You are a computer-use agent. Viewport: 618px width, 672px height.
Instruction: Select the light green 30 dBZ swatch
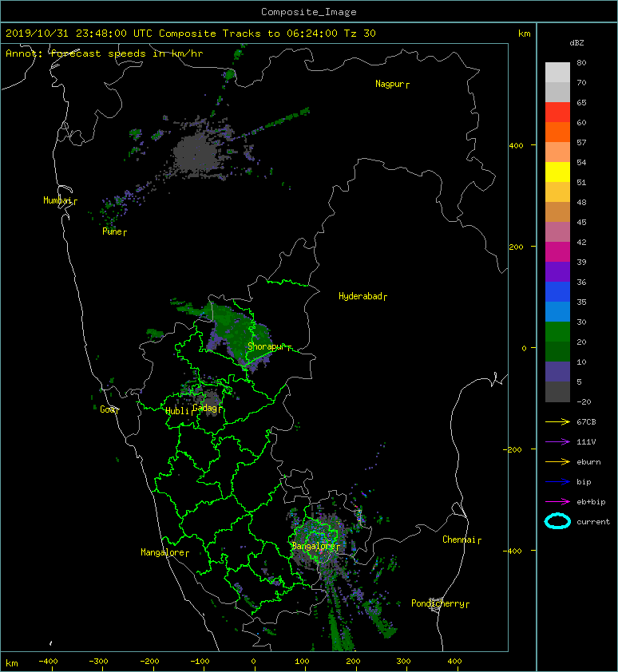pos(557,331)
